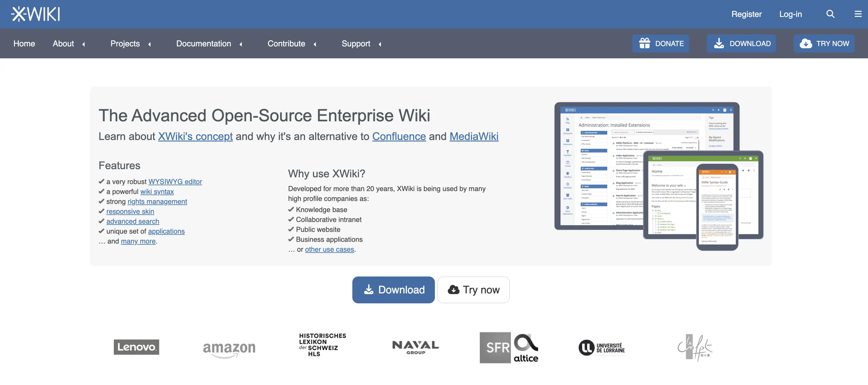
Task: Expand the Projects menu arrow
Action: click(x=150, y=44)
